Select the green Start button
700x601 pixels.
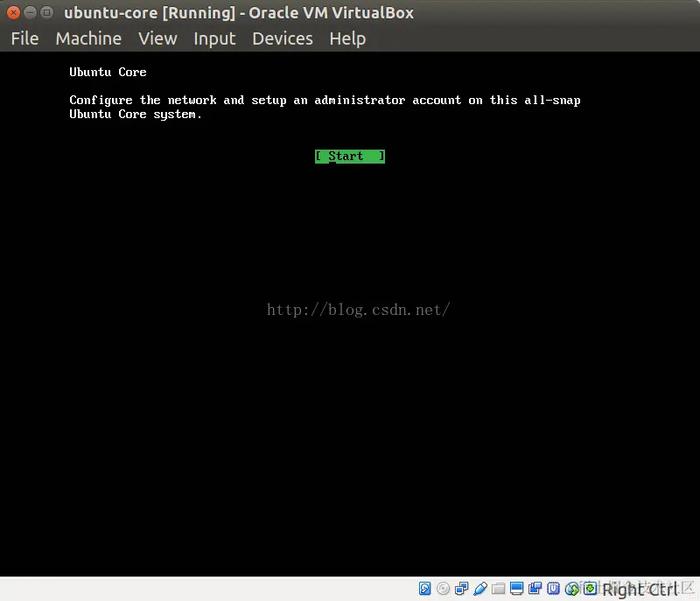click(349, 157)
